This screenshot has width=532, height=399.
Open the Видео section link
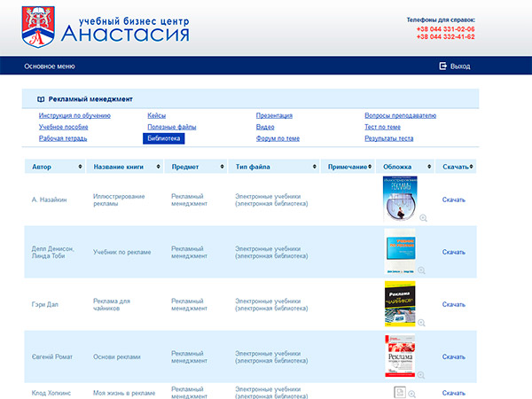pos(265,127)
